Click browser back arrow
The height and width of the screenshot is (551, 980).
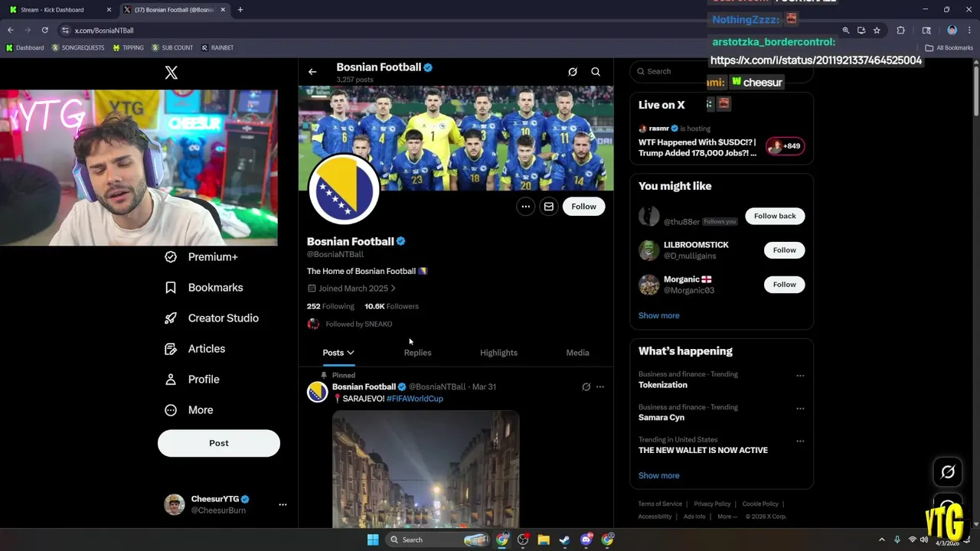11,31
